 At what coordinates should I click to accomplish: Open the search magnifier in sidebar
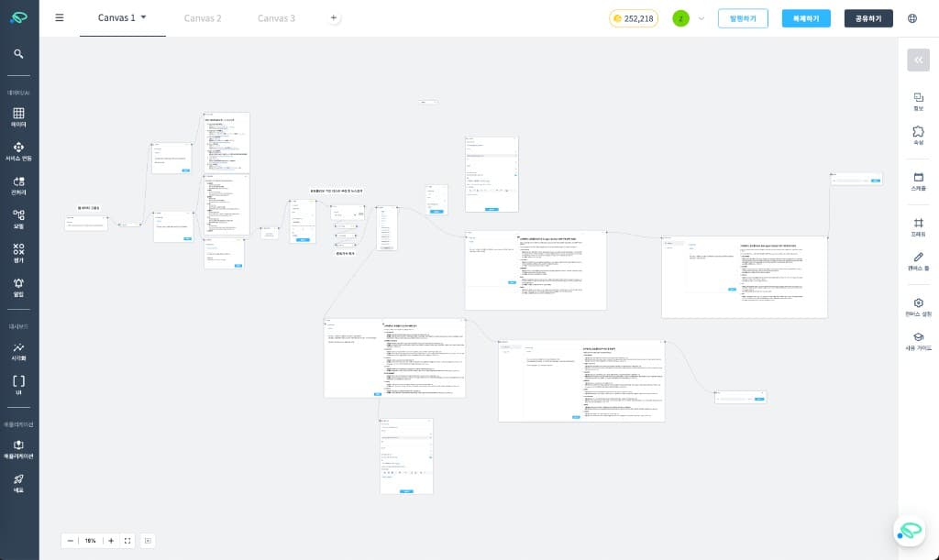[19, 54]
